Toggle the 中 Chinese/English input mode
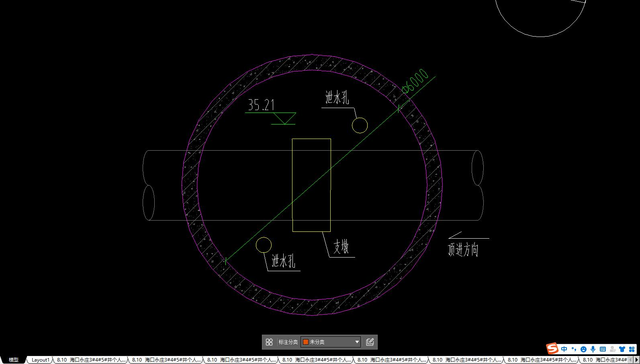Image resolution: width=640 pixels, height=364 pixels. click(564, 349)
